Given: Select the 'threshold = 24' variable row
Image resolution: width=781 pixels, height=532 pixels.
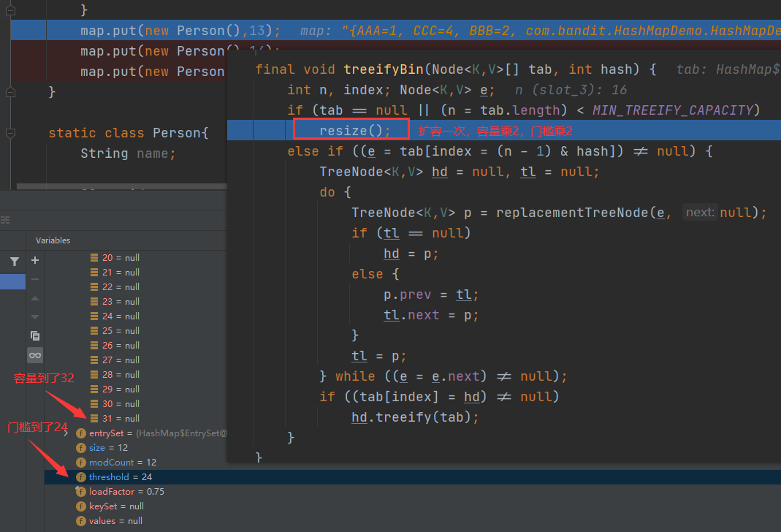Looking at the screenshot, I should (x=412, y=476).
